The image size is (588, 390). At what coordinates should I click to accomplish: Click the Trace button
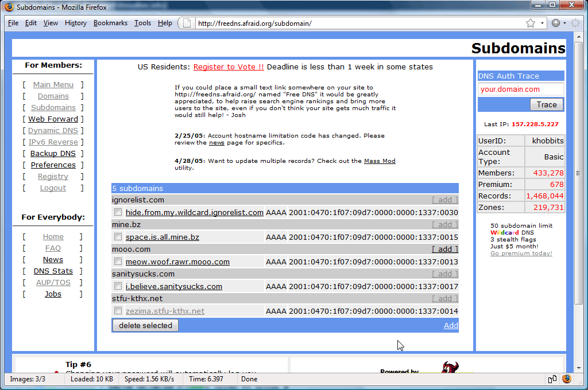click(547, 104)
